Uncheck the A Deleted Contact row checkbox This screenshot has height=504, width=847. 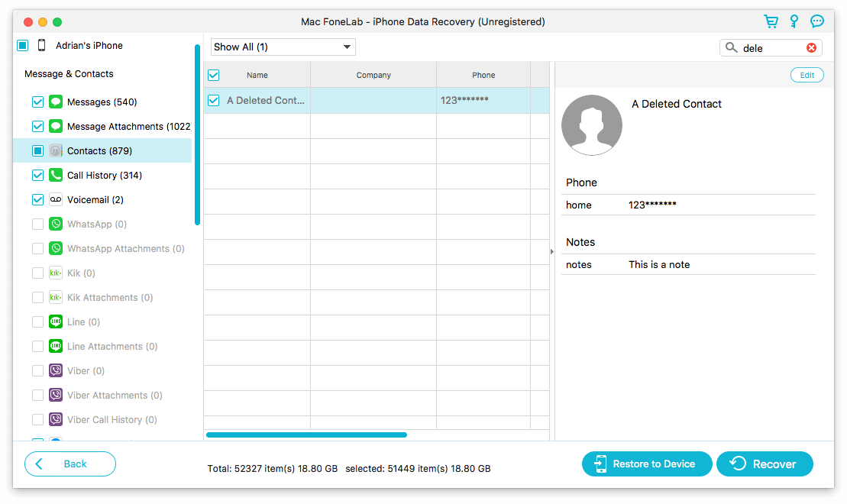pyautogui.click(x=213, y=100)
